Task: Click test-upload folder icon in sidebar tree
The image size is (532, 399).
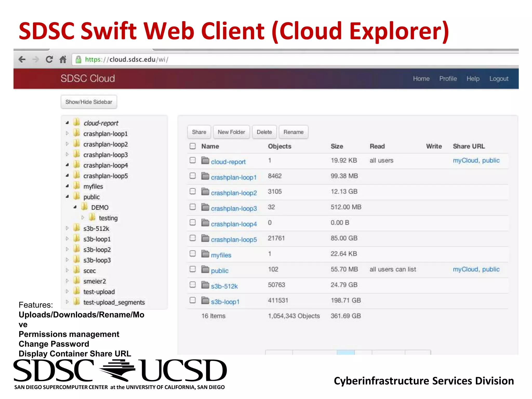Action: coord(77,291)
